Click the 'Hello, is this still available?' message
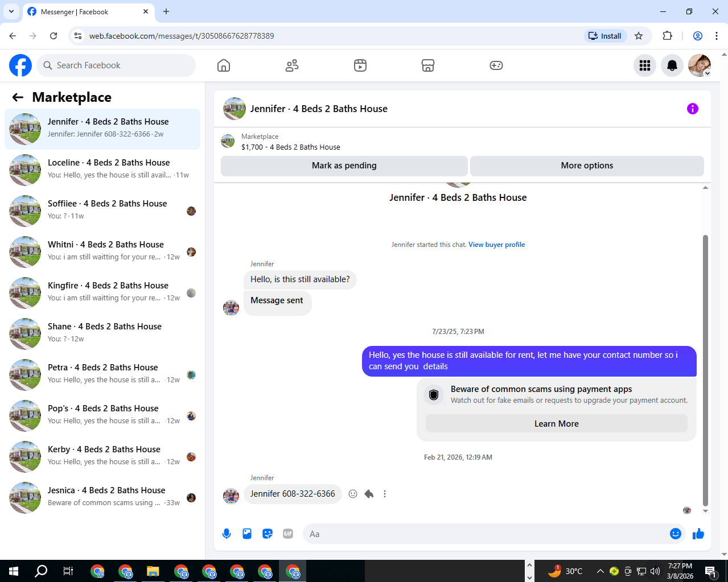 click(300, 279)
